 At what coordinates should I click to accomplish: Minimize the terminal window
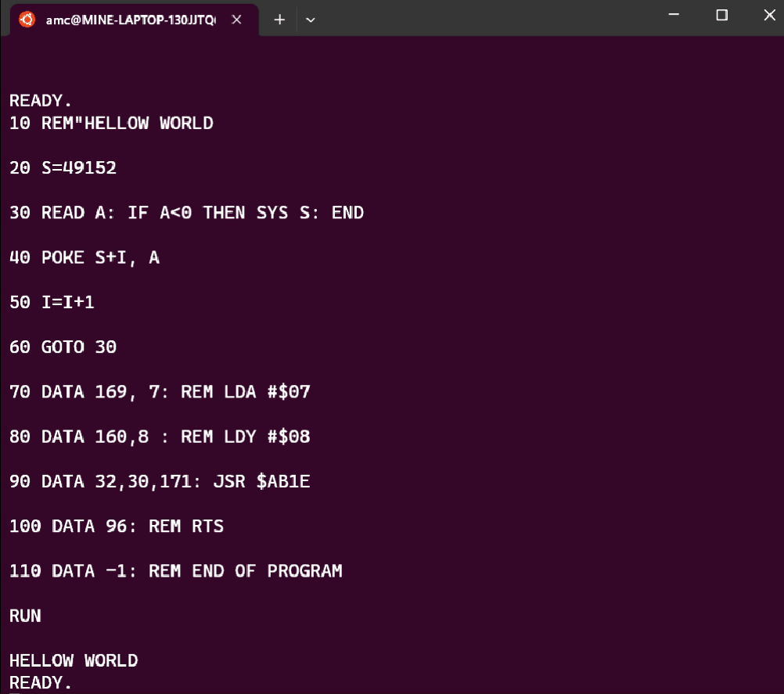[x=677, y=15]
